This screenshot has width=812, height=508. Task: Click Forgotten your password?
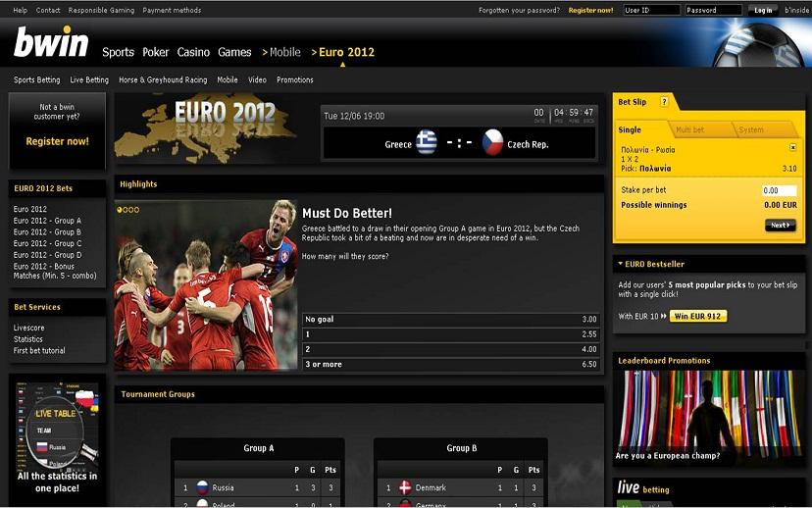tap(519, 10)
